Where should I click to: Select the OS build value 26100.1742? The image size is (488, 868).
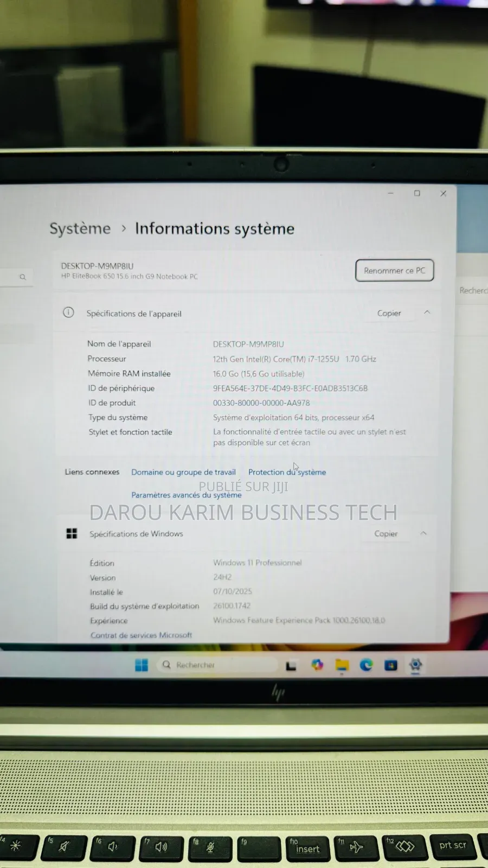click(232, 605)
